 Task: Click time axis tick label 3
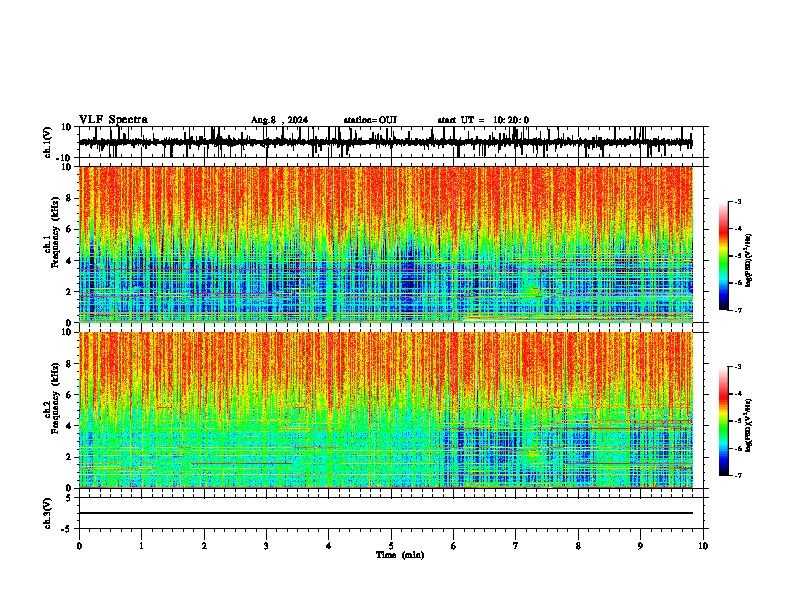coord(266,546)
